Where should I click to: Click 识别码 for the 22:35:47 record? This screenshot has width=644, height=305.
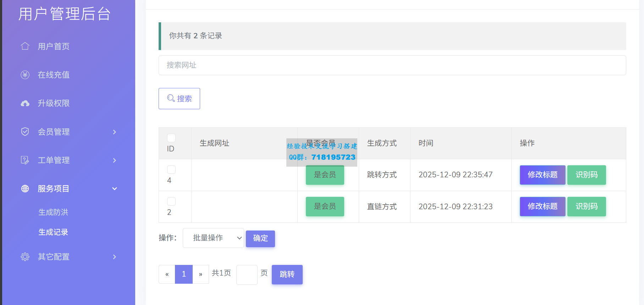(x=587, y=175)
